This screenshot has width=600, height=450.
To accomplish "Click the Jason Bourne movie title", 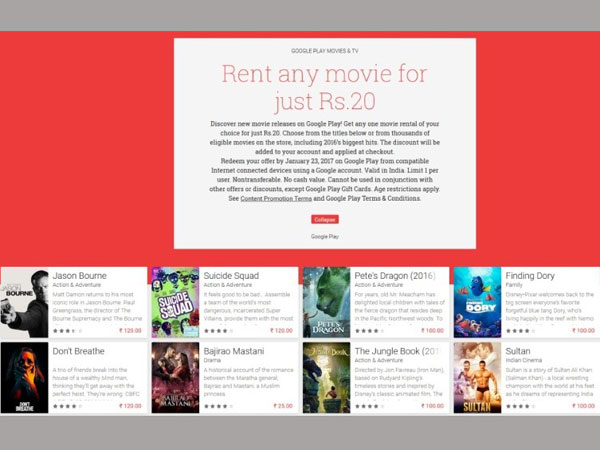I will pyautogui.click(x=80, y=276).
